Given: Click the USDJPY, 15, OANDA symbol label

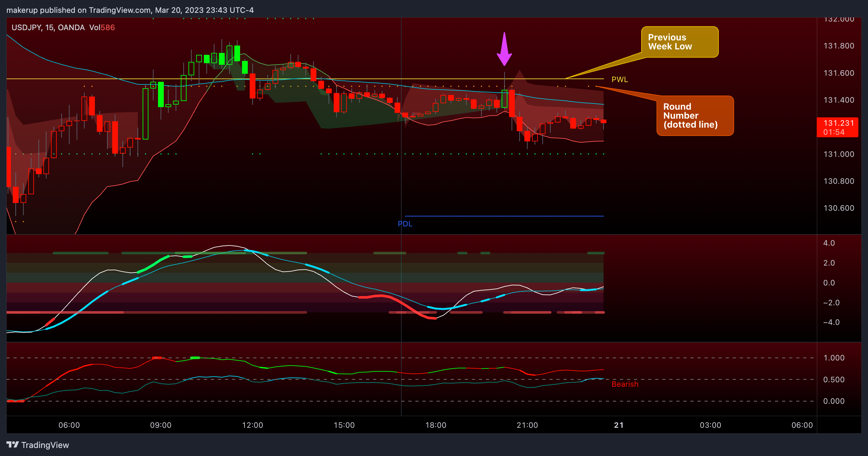Looking at the screenshot, I should coord(48,27).
